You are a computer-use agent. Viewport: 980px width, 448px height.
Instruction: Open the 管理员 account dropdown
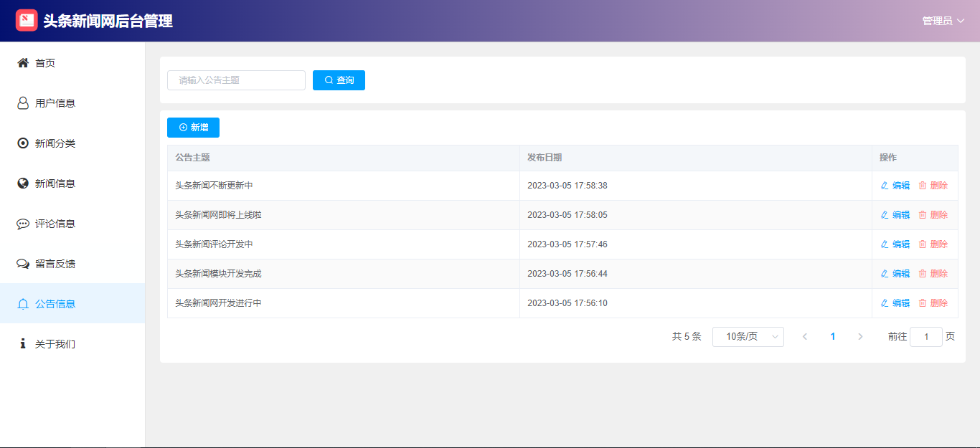(943, 21)
